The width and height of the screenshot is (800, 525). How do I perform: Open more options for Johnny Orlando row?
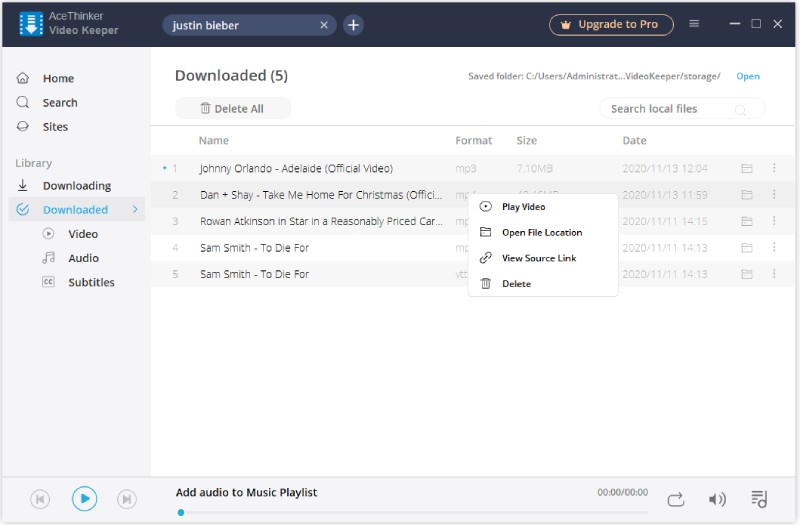click(774, 168)
